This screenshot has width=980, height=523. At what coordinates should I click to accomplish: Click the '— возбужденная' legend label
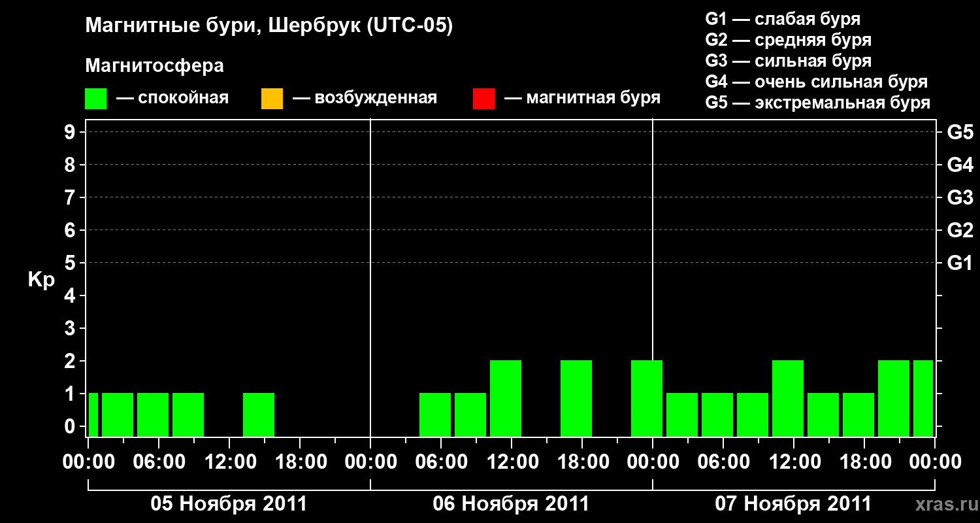365,99
